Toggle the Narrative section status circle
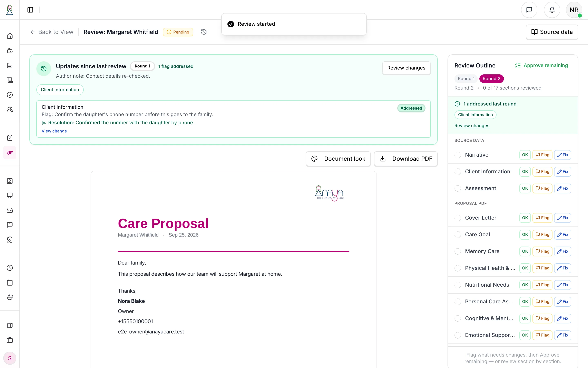Viewport: 588px width, 368px height. (458, 155)
